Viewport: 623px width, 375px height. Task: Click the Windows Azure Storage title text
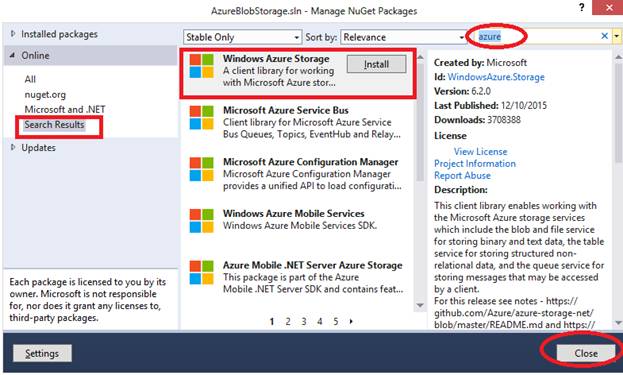(276, 58)
